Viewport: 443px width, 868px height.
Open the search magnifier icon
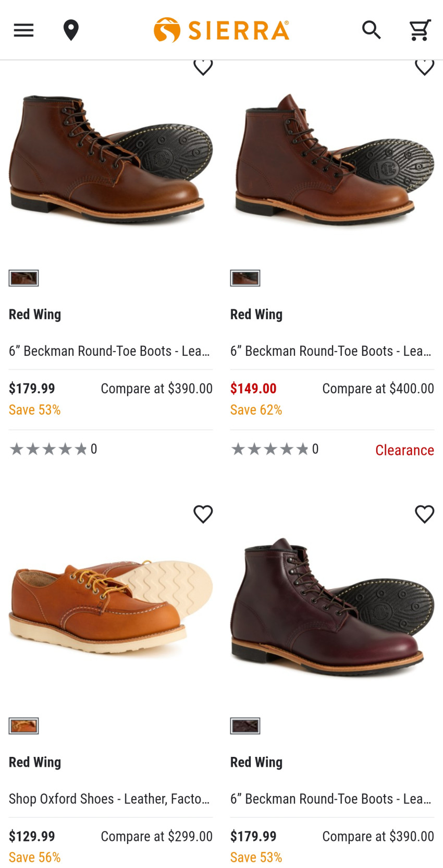click(x=372, y=30)
